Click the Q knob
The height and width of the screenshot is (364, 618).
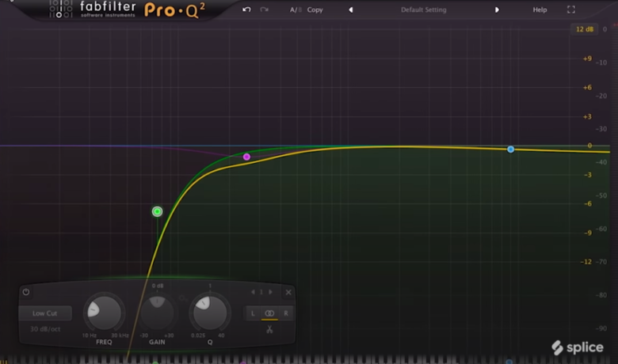coord(210,313)
